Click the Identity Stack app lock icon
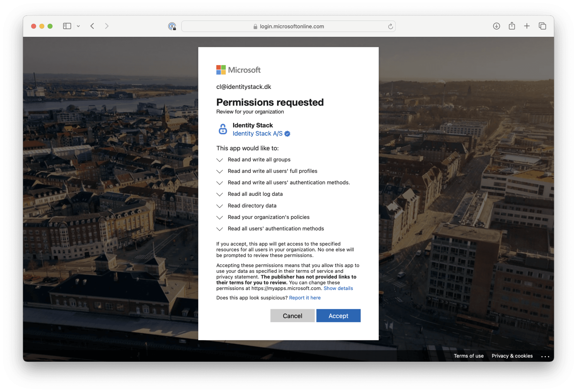 point(223,129)
